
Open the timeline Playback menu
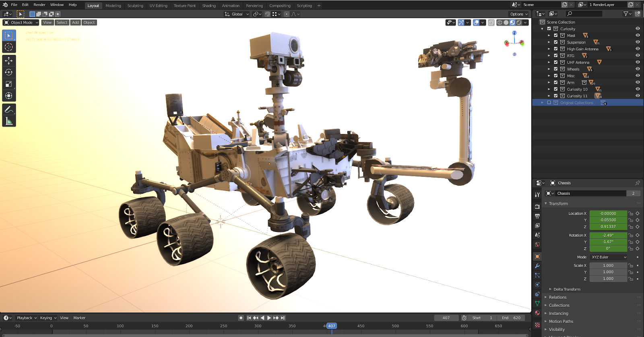click(x=27, y=318)
